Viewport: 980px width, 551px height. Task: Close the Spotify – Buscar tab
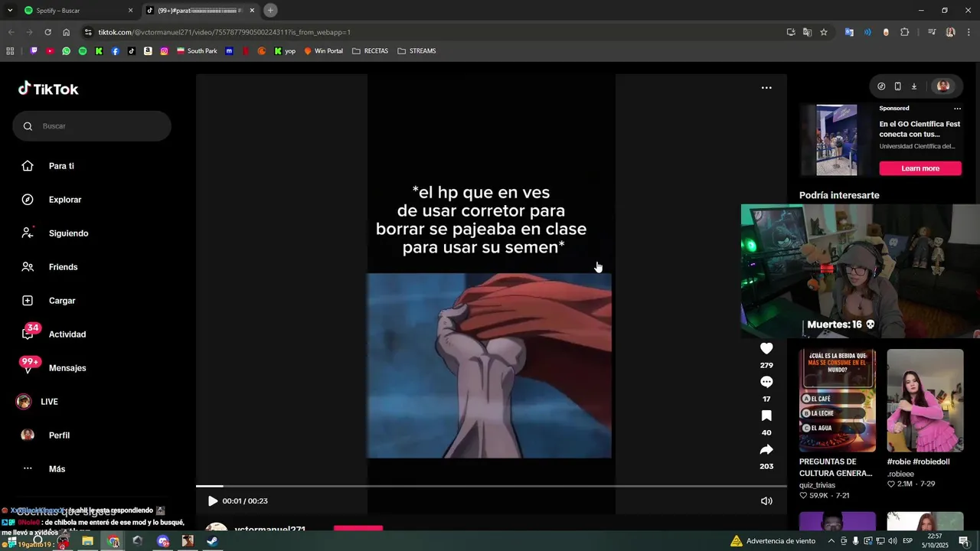click(x=130, y=11)
